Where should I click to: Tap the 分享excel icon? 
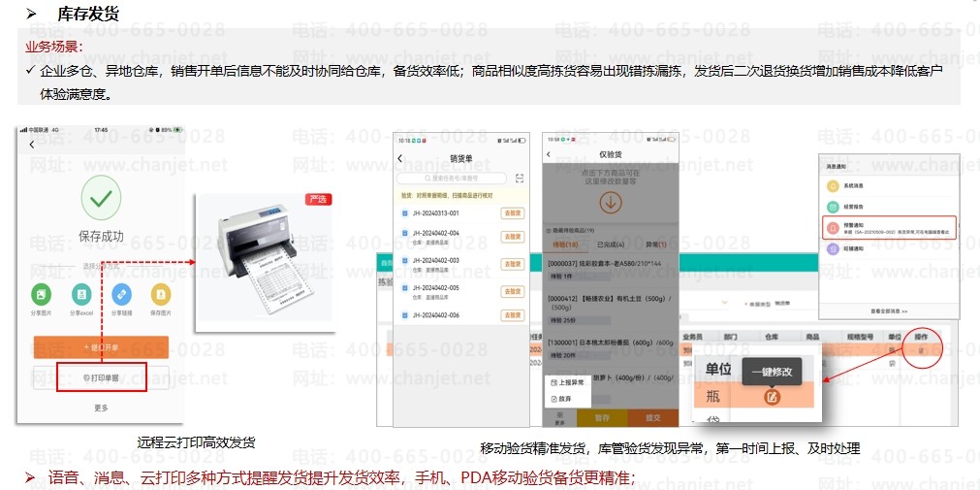click(x=81, y=293)
